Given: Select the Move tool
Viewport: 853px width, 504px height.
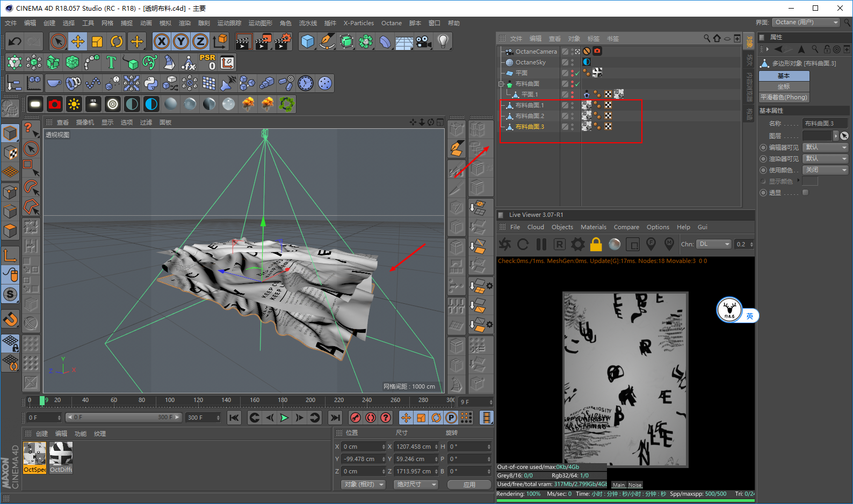Looking at the screenshot, I should pyautogui.click(x=78, y=41).
